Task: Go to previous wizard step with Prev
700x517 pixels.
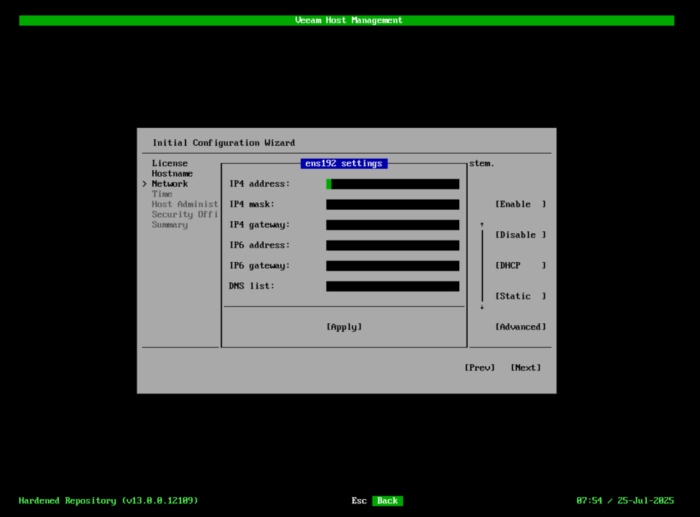Action: coord(479,367)
